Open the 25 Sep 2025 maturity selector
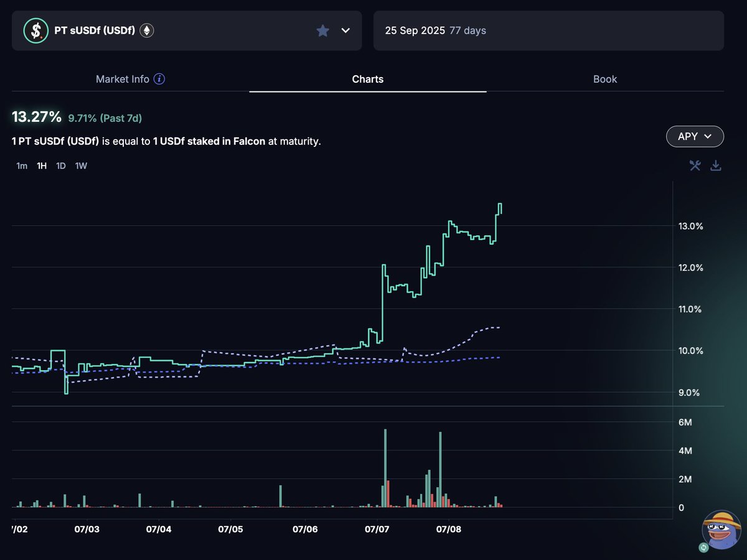The height and width of the screenshot is (560, 747). [548, 30]
